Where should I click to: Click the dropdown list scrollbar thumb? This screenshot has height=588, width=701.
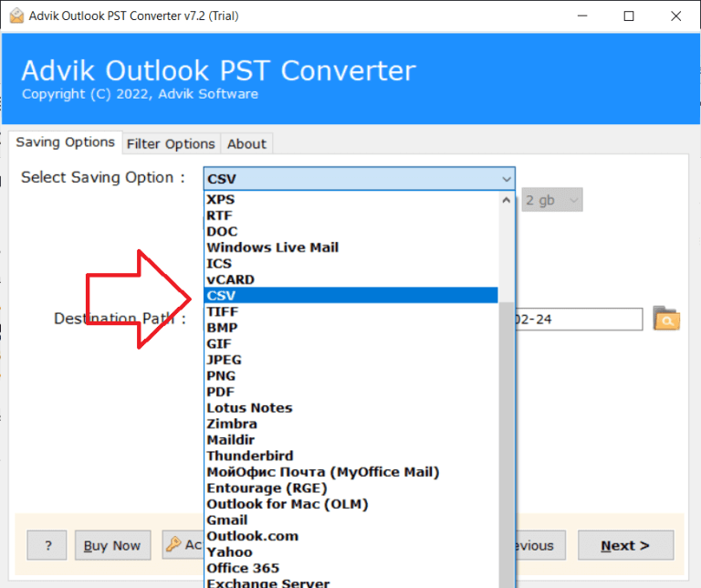coord(506,443)
